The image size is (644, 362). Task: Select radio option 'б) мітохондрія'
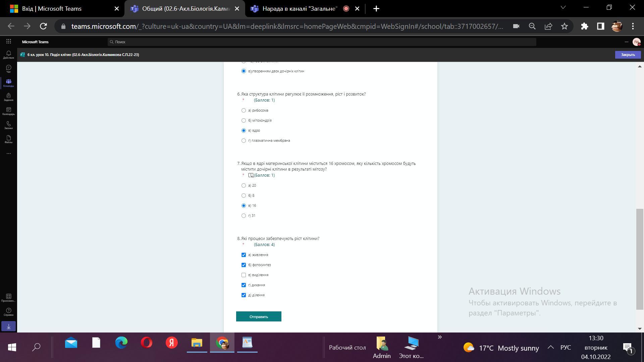(244, 120)
